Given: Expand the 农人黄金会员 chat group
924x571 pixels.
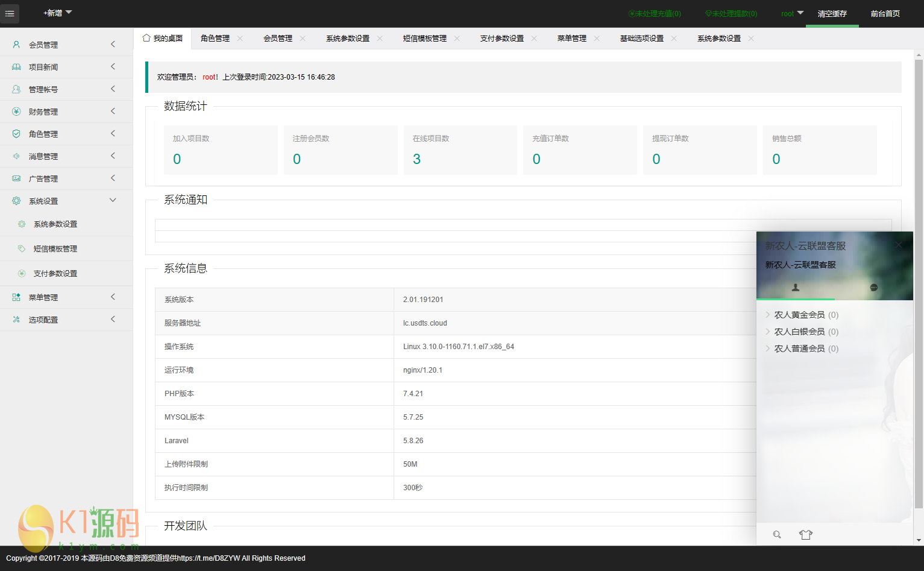Looking at the screenshot, I should [802, 315].
